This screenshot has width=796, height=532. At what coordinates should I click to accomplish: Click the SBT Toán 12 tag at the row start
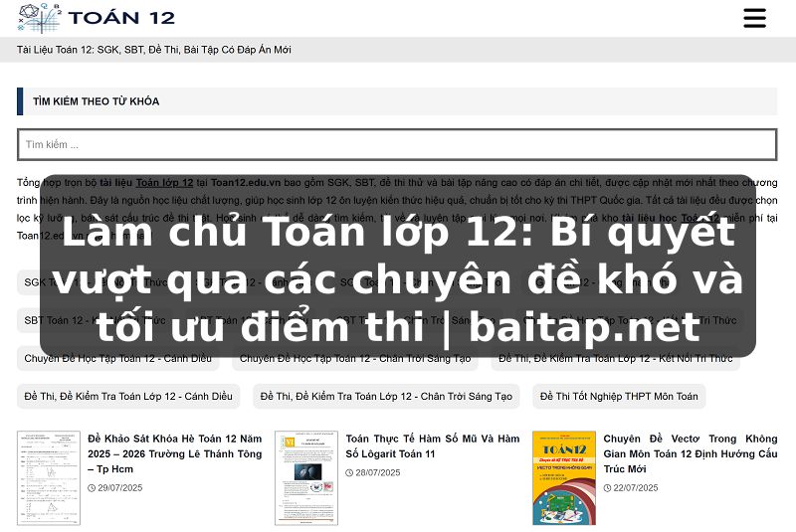tap(95, 320)
